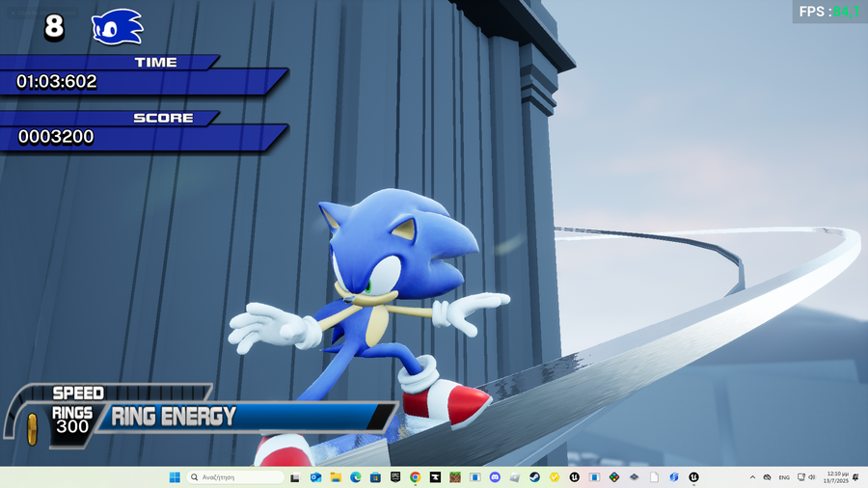The image size is (868, 488).
Task: Open Roblox taskbar icon
Action: tap(515, 477)
